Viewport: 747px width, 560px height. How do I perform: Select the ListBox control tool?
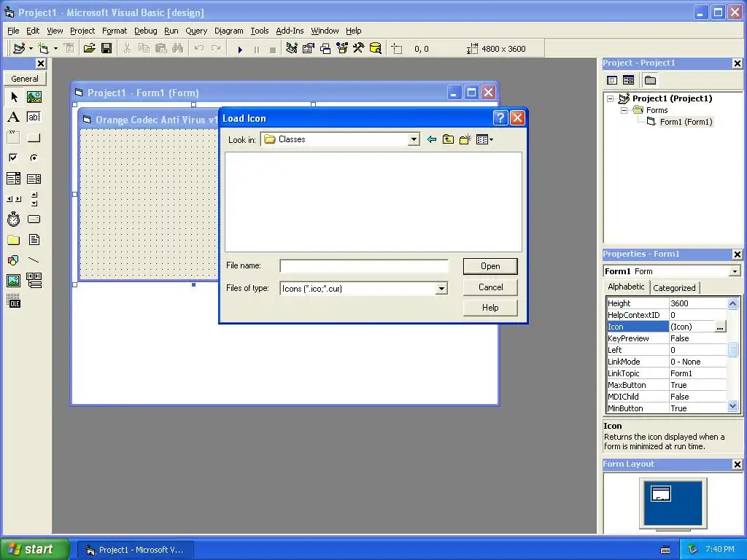(x=34, y=179)
